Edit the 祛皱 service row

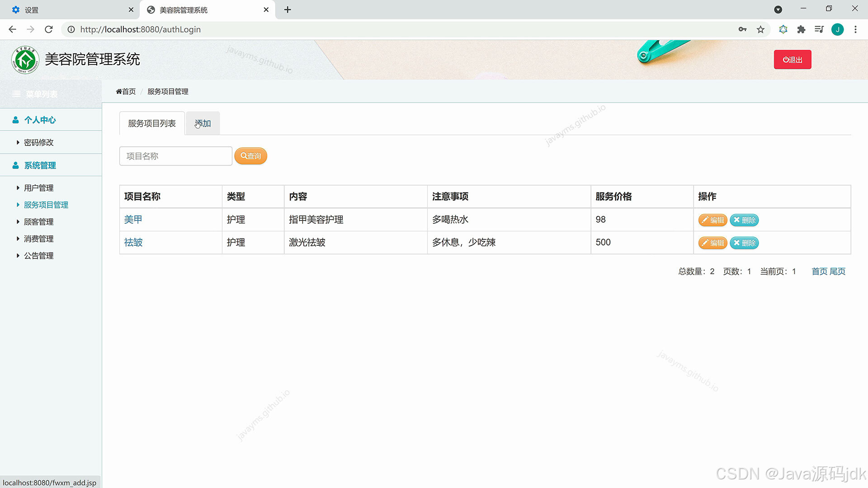(x=712, y=243)
